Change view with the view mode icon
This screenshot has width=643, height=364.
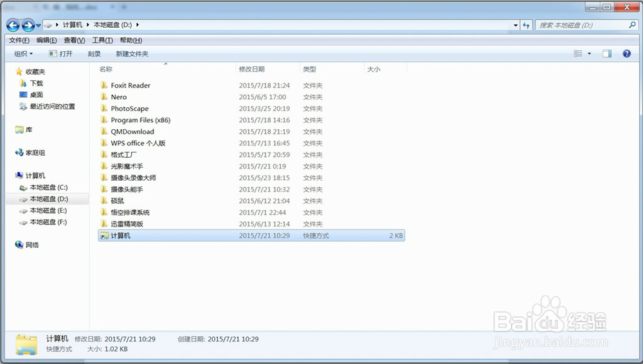(x=578, y=54)
